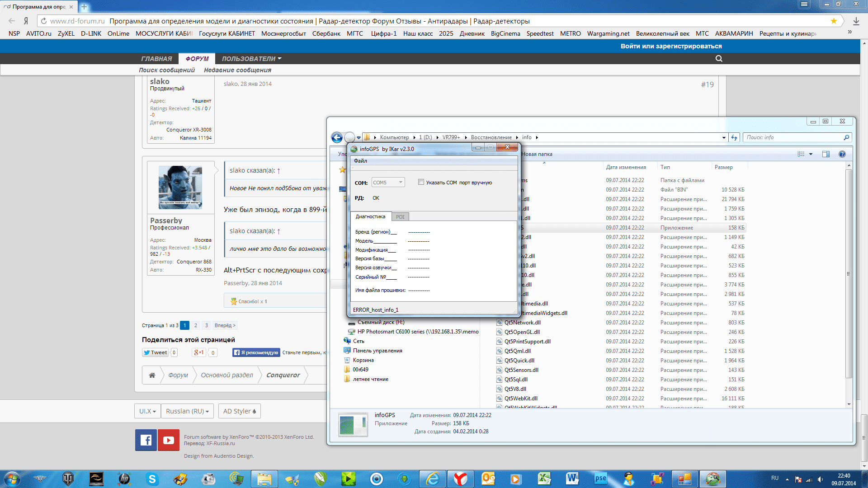Click the YouTube icon in the footer
868x488 pixels.
169,440
